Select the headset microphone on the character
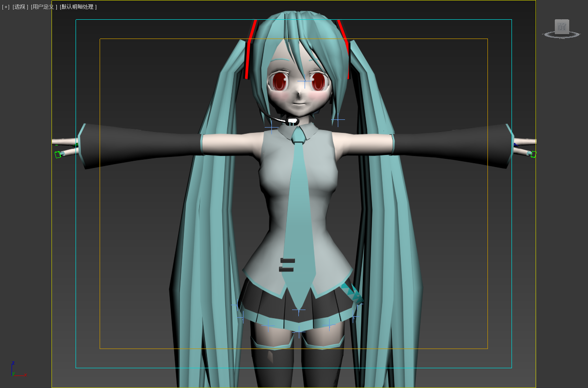The image size is (588, 388). 292,121
